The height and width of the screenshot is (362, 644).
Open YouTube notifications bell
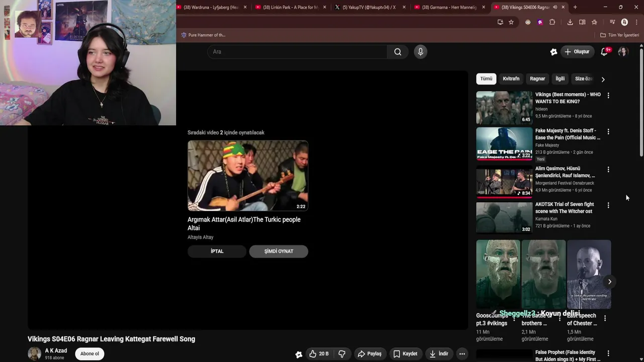click(605, 52)
